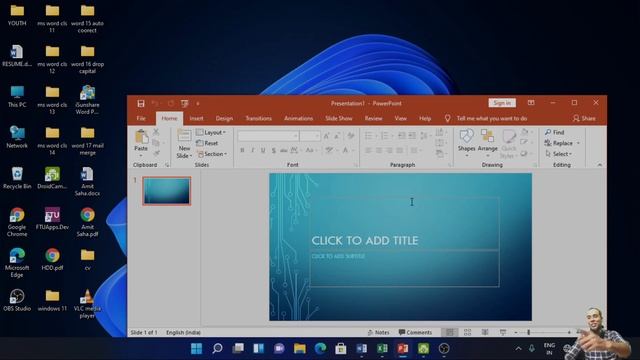Switch to the Review tab
The height and width of the screenshot is (360, 640).
pos(373,118)
